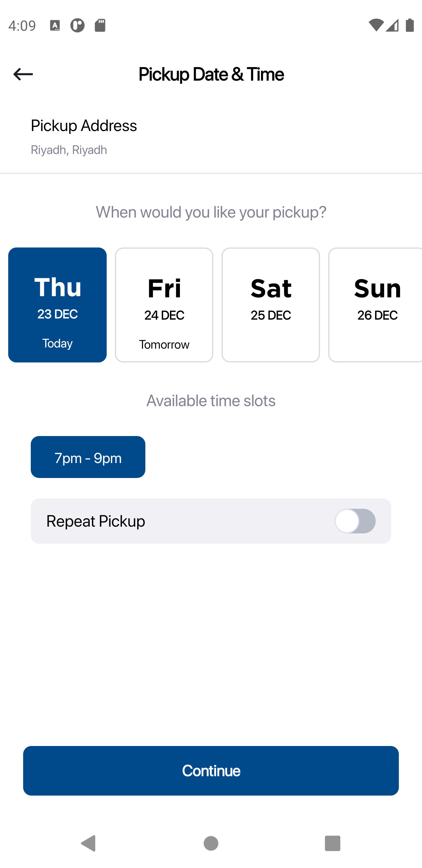Open recent apps square button

click(332, 843)
